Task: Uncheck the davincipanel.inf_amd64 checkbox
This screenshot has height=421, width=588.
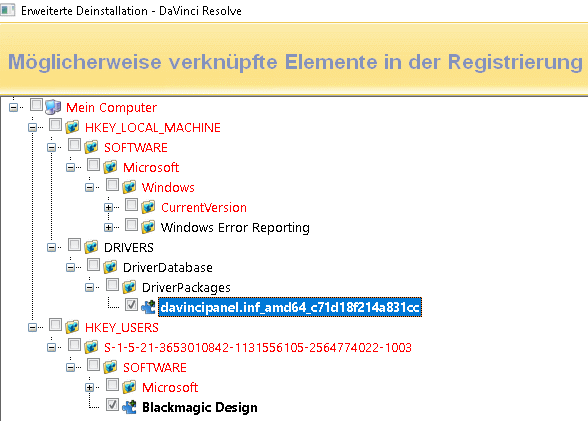Action: pos(131,304)
